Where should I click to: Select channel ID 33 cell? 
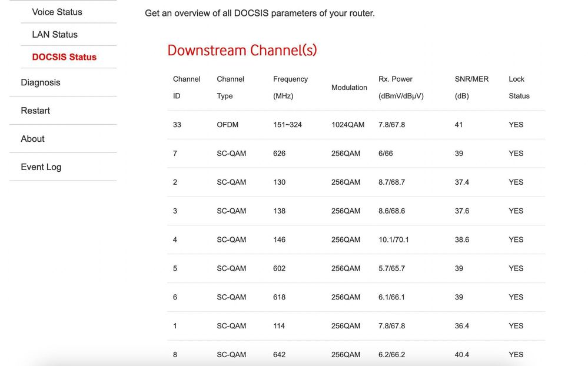177,125
